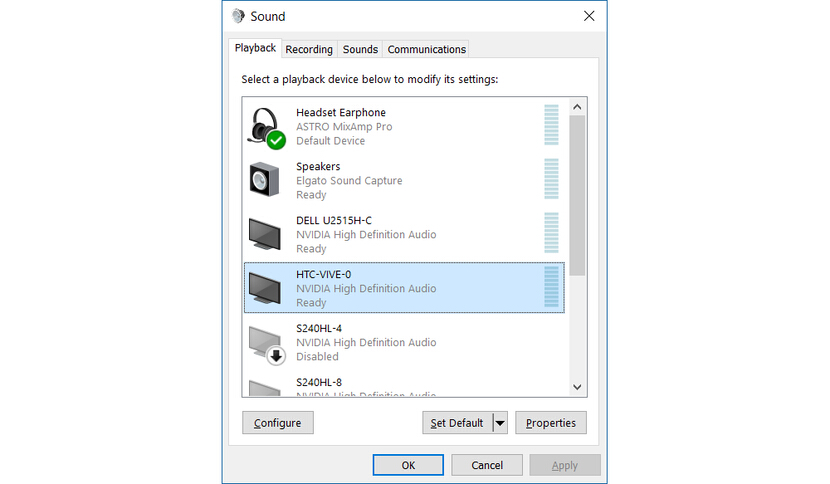830x484 pixels.
Task: Click the scroll up arrow of device list
Action: click(577, 107)
